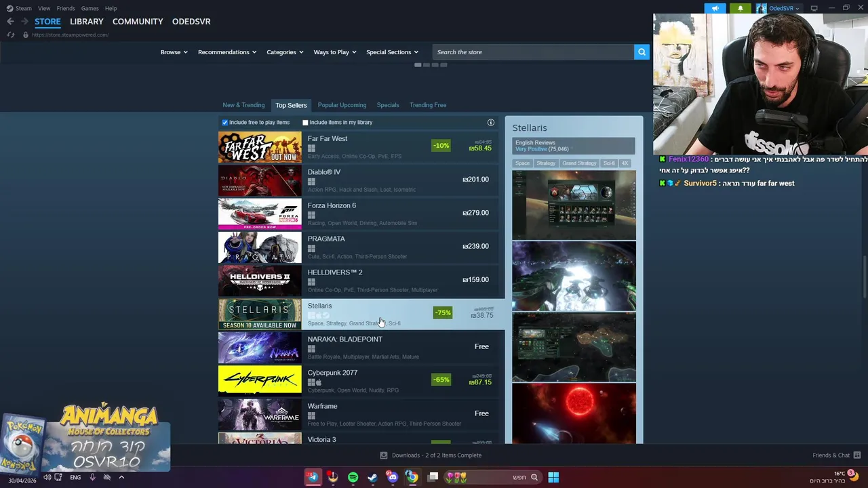Expand the Recommendations dropdown
The width and height of the screenshot is (868, 488).
click(x=227, y=52)
